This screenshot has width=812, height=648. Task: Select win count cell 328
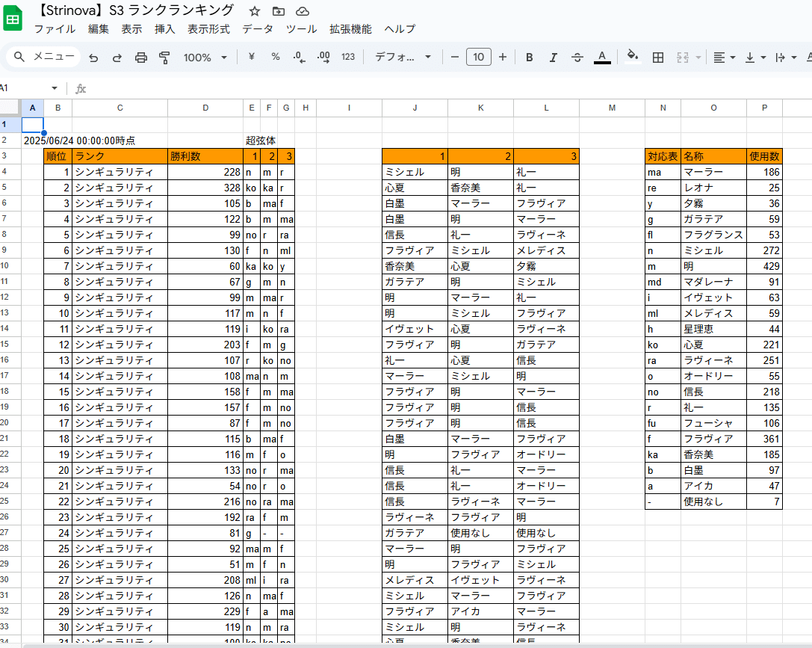click(205, 188)
